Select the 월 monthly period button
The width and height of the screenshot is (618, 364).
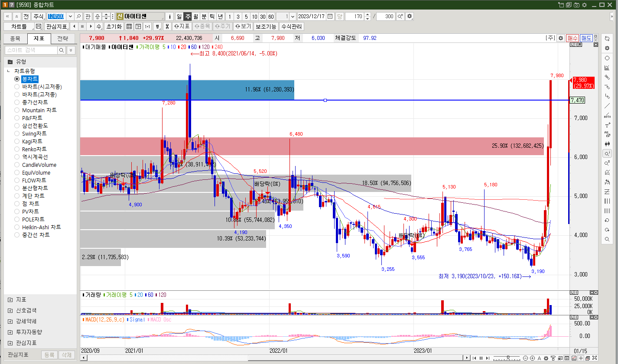(195, 16)
